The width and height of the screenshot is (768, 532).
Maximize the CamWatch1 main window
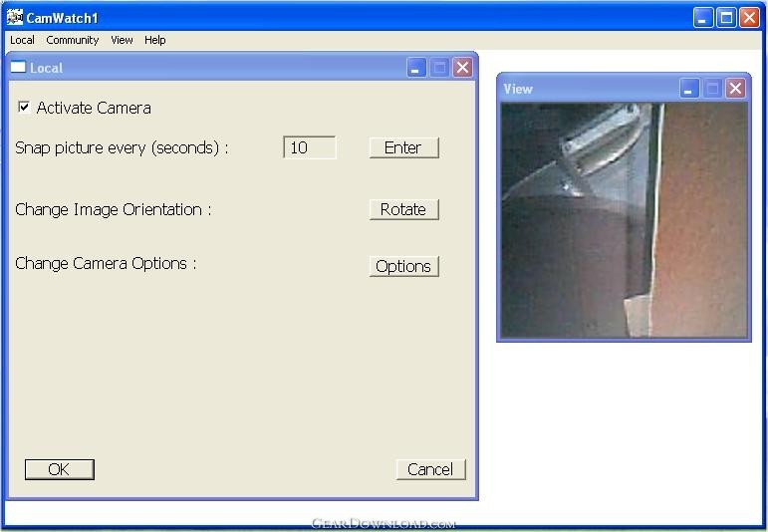[726, 18]
